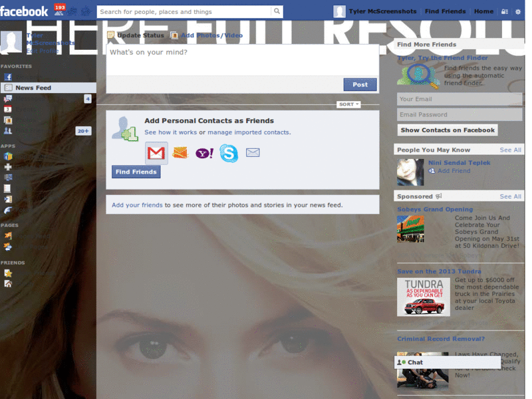Open the Pokes icon in Apps
Image resolution: width=532 pixels, height=399 pixels.
8,210
